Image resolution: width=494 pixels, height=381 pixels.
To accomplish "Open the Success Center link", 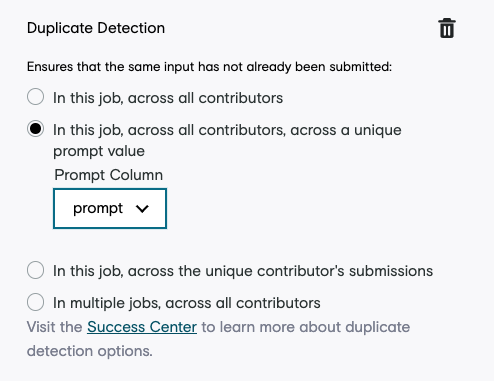I will [x=142, y=327].
